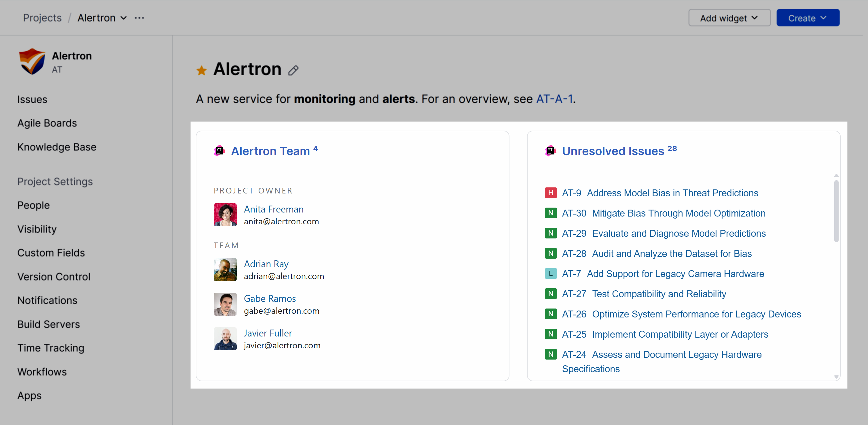Click the Unresolved Issues list scrollbar thumb
The height and width of the screenshot is (425, 868).
(x=836, y=211)
